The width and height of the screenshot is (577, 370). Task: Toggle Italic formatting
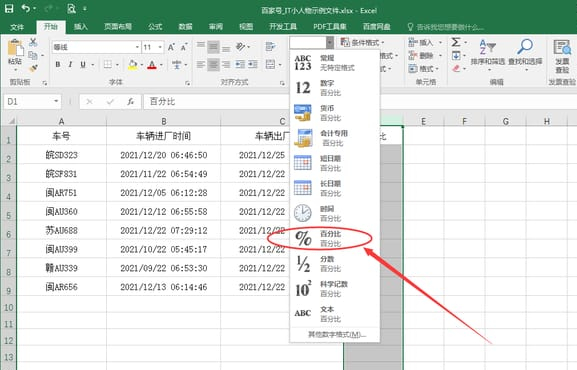coord(70,64)
